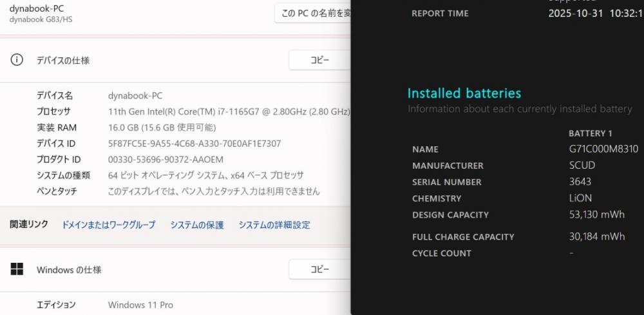Select the processor value i7-1165G7 text

(x=229, y=111)
